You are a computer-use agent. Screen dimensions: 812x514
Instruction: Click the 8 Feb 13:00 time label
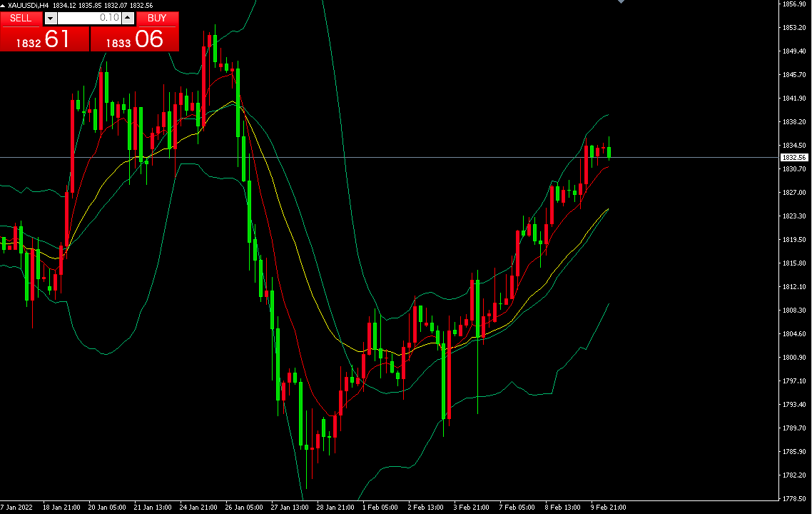(x=562, y=508)
